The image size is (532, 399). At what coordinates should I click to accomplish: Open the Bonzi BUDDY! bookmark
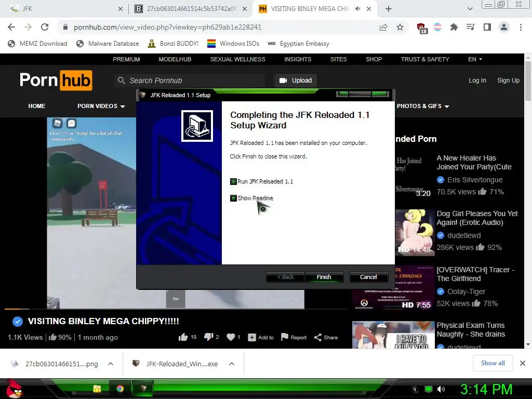[x=173, y=44]
